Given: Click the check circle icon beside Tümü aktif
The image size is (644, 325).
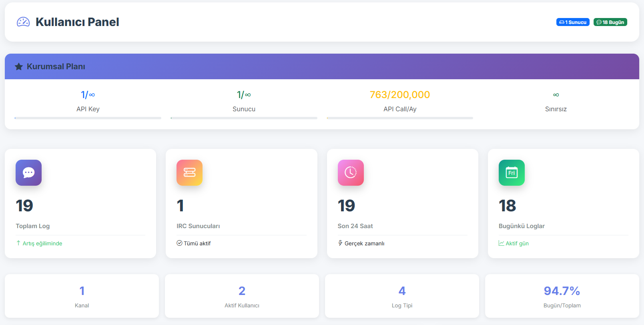Looking at the screenshot, I should [179, 243].
